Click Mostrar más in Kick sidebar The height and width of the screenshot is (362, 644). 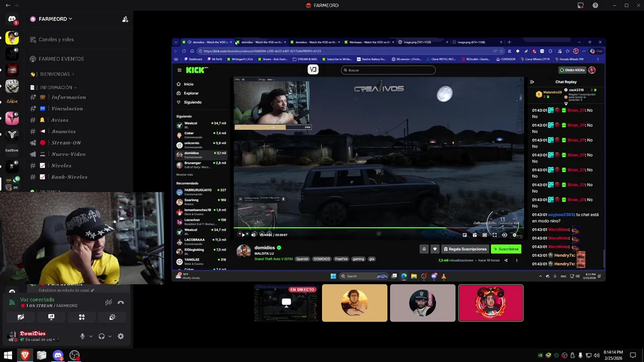point(185,174)
